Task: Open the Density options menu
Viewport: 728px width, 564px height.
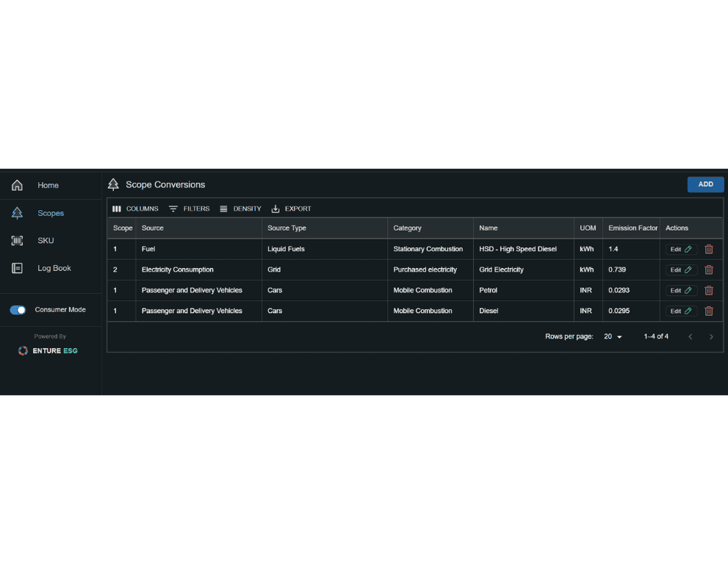Action: pos(240,209)
